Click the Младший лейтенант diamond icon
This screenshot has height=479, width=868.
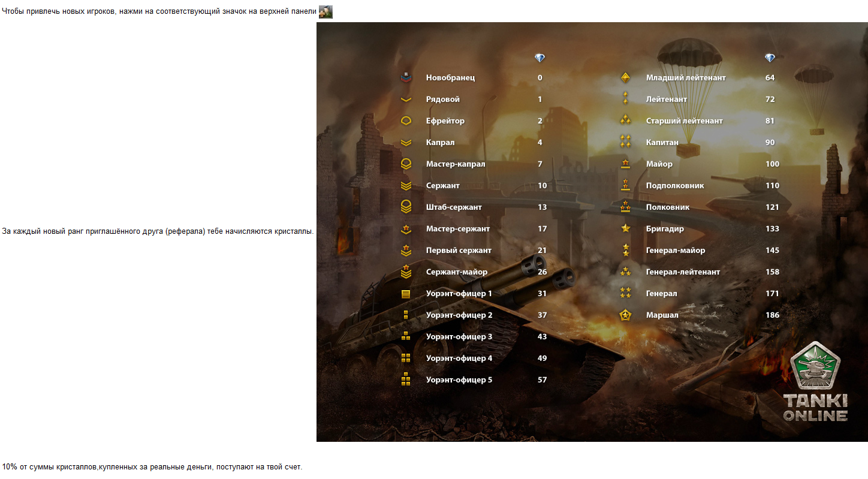[625, 77]
